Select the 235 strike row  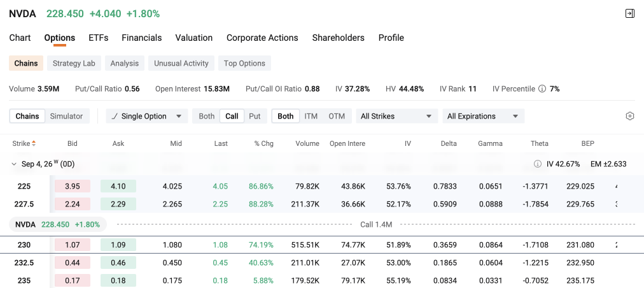pyautogui.click(x=322, y=280)
